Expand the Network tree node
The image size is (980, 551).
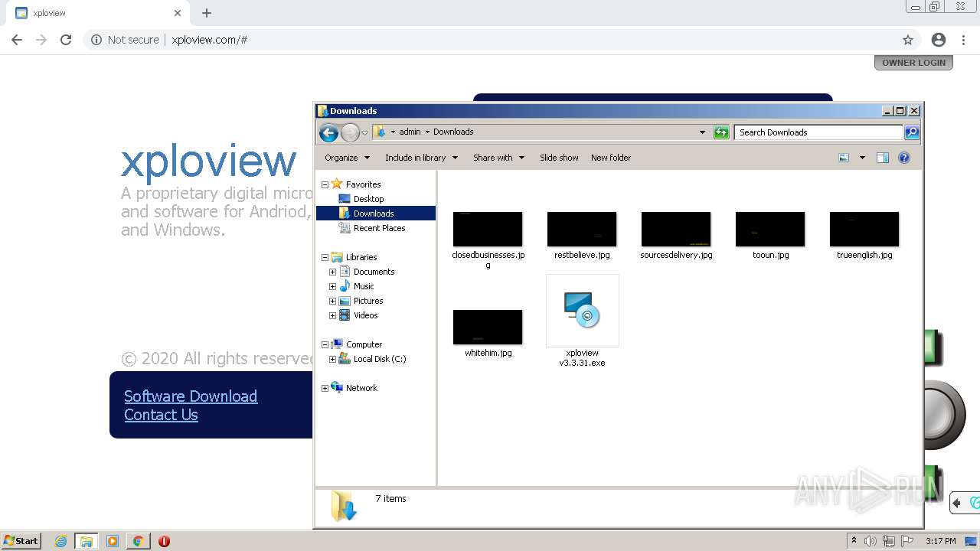[x=325, y=388]
